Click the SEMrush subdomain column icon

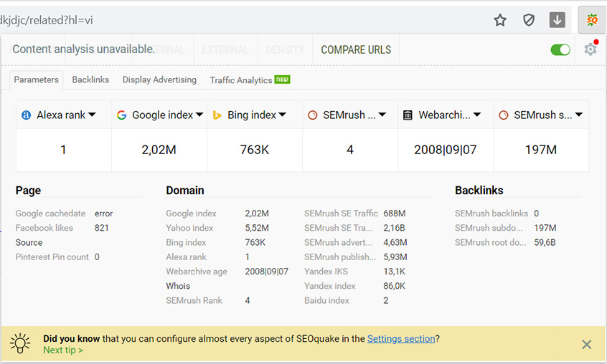503,115
